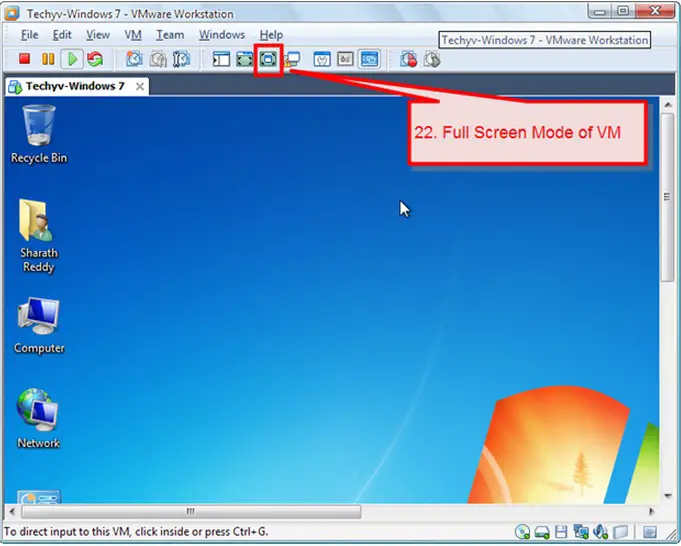Open the Team menu
This screenshot has height=546, width=681.
170,35
